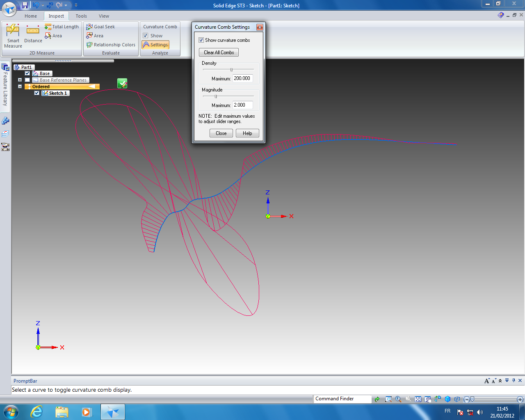Click the Magnitude Maximum input field
Screen dimensions: 525x420
[x=242, y=105]
